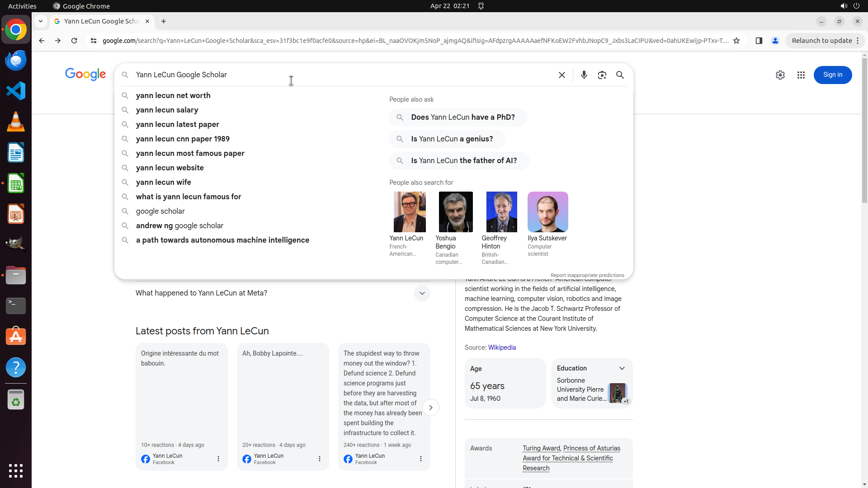Open the Wikipedia source link
The height and width of the screenshot is (488, 868).
tap(502, 347)
